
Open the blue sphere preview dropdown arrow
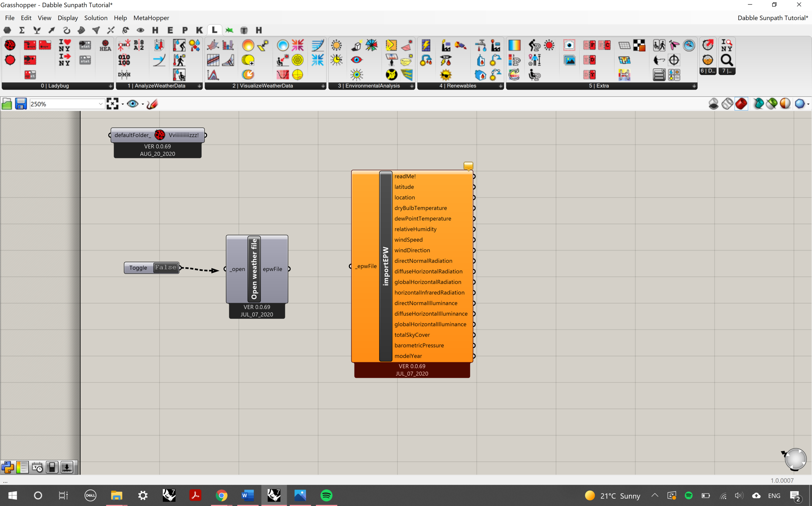808,104
